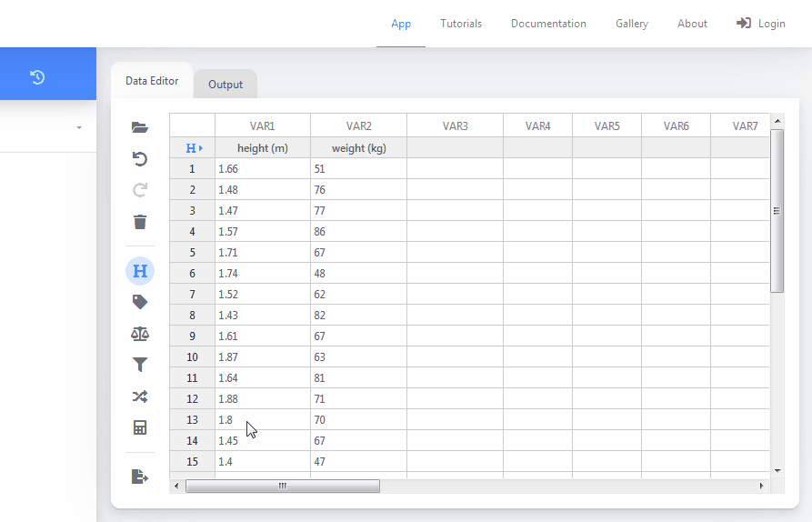Click the tag labels icon

tap(139, 302)
